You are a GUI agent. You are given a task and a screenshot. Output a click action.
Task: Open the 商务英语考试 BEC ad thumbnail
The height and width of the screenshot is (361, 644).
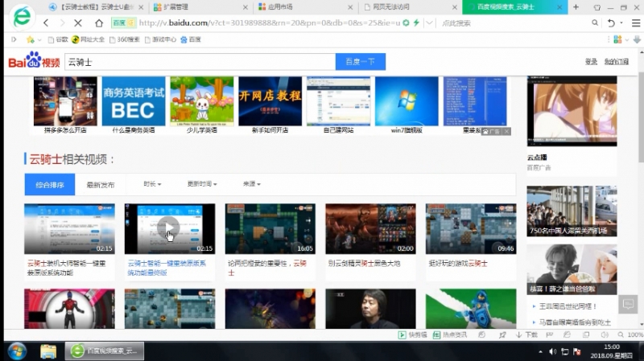point(134,101)
